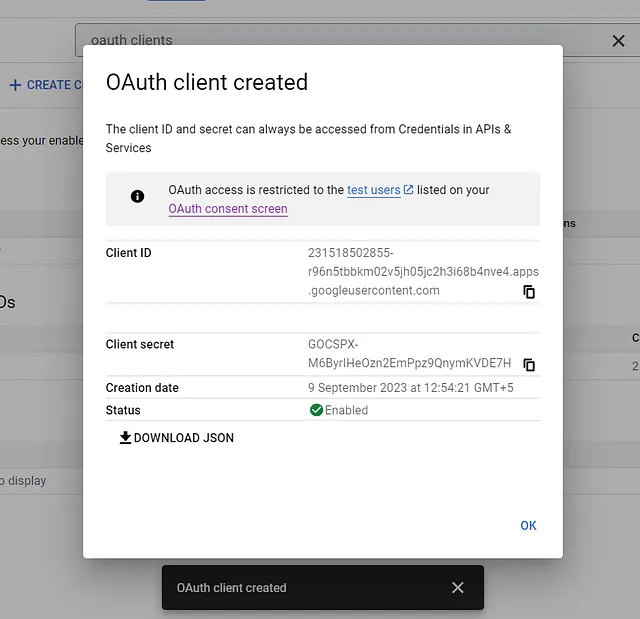Viewport: 640px width, 619px height.
Task: Click the green Enabled status checkmark
Action: coord(316,410)
